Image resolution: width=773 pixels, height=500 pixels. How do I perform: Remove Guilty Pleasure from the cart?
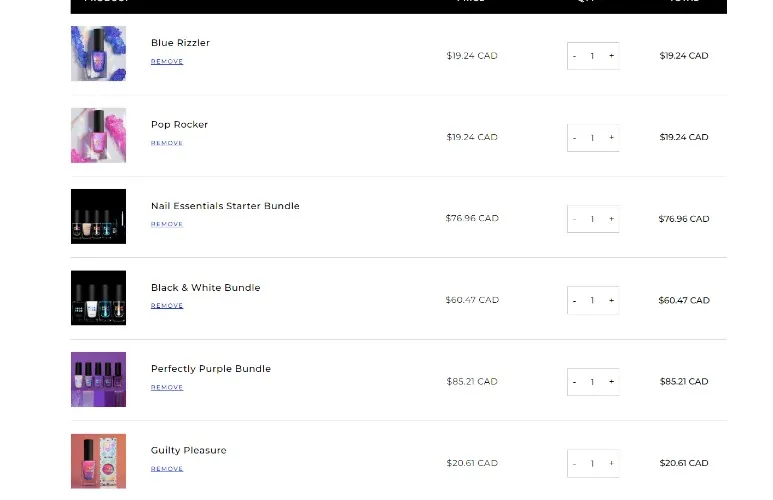[167, 468]
